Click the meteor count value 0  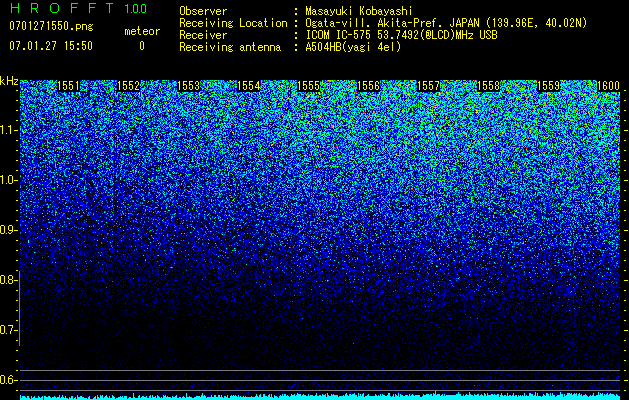click(x=142, y=46)
